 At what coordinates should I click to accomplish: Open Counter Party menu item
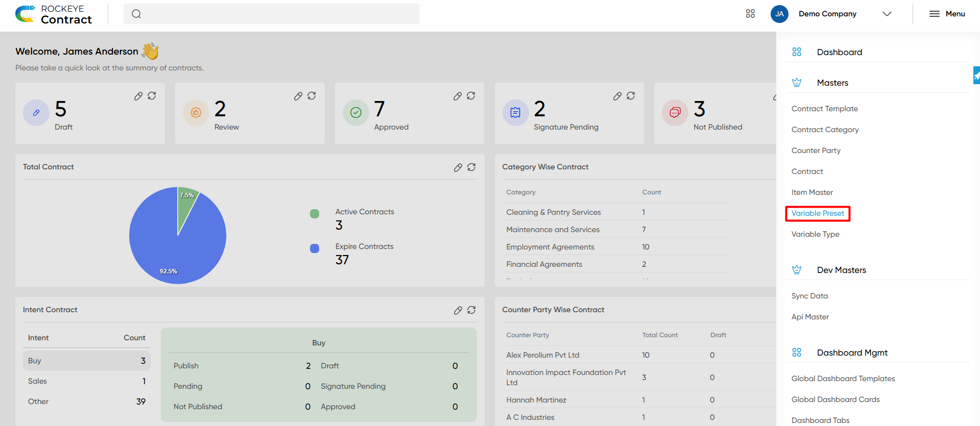click(x=816, y=151)
